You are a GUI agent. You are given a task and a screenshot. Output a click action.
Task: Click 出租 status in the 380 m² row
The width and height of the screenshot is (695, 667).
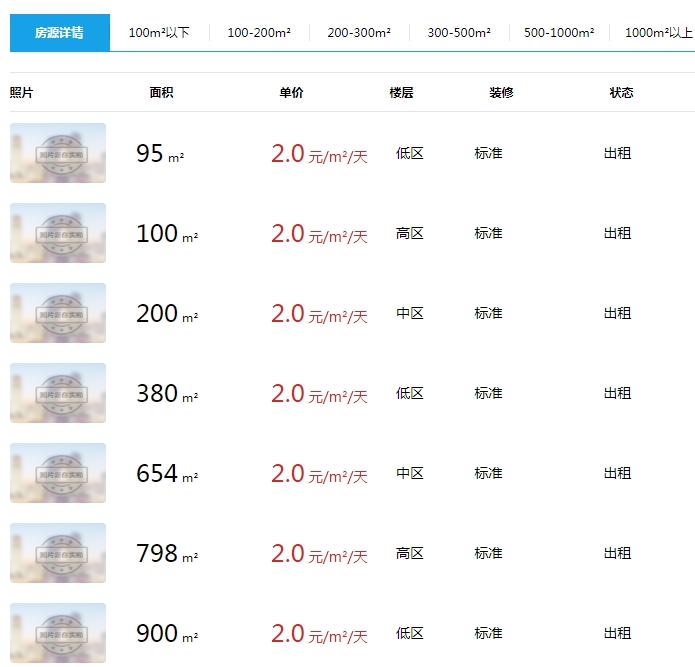pyautogui.click(x=617, y=393)
